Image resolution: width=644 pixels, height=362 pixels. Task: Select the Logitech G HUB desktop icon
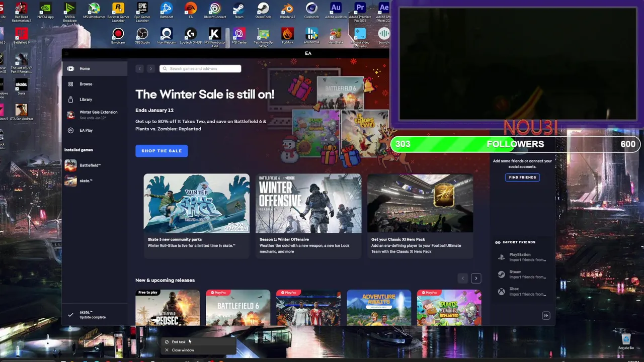point(191,36)
